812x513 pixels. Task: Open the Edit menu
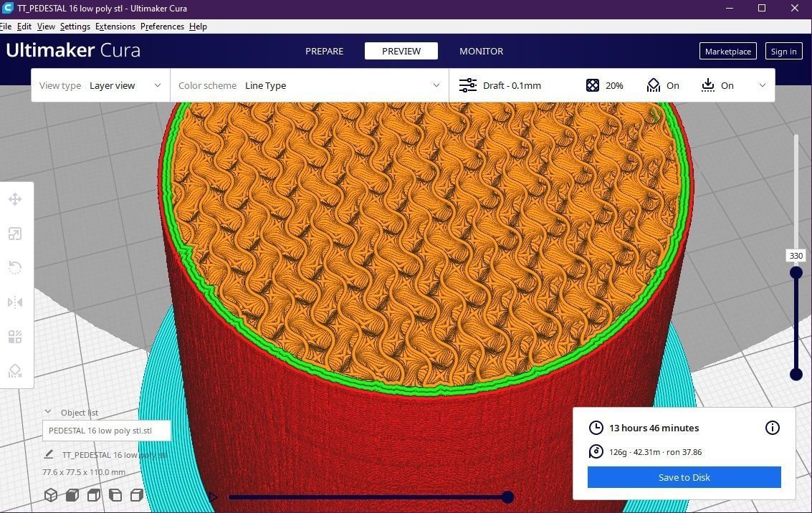point(24,27)
